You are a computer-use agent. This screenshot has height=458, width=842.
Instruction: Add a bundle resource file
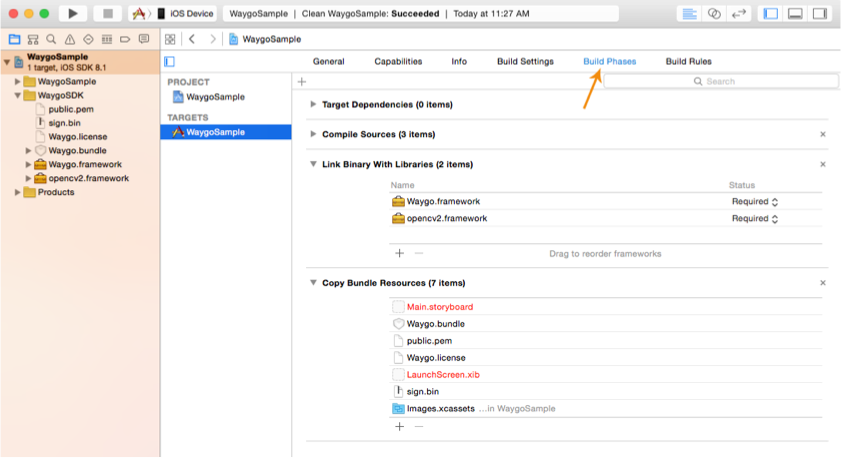[x=400, y=427]
